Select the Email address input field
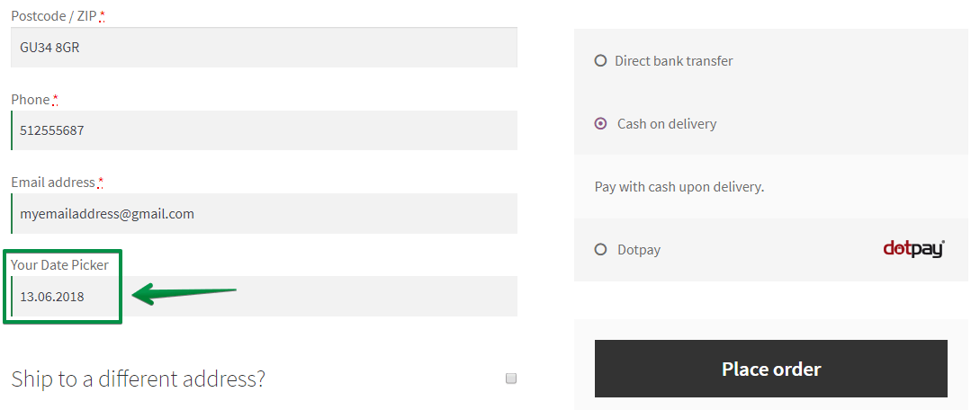980x410 pixels. tap(264, 213)
